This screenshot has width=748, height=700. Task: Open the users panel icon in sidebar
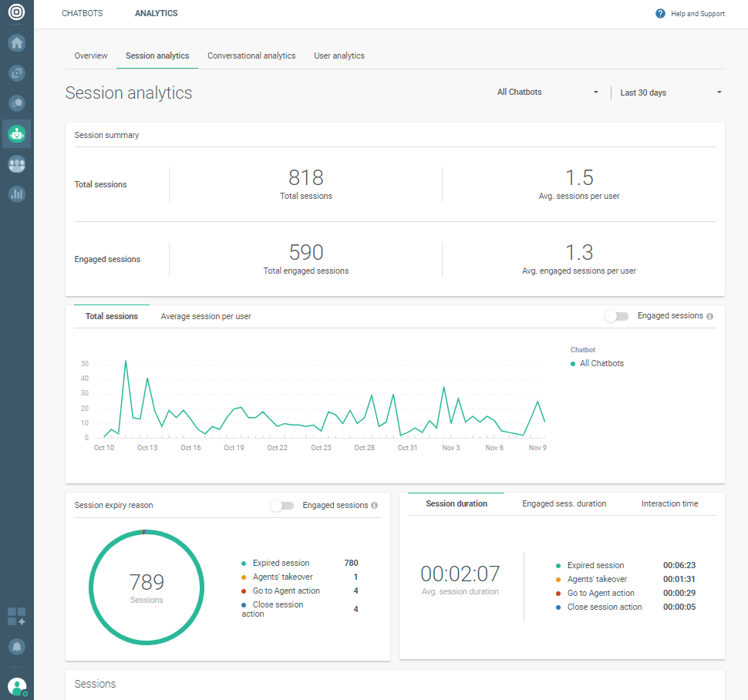[x=16, y=164]
